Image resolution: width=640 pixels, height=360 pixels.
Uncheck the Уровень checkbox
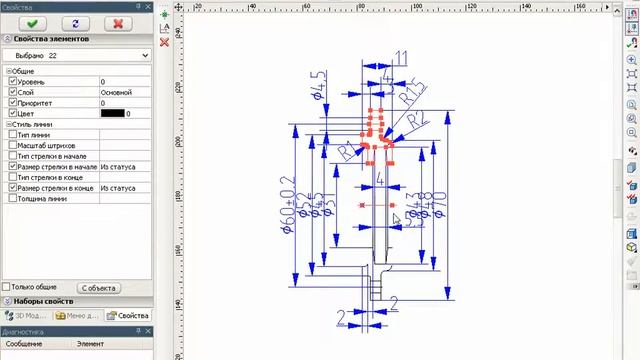click(13, 82)
